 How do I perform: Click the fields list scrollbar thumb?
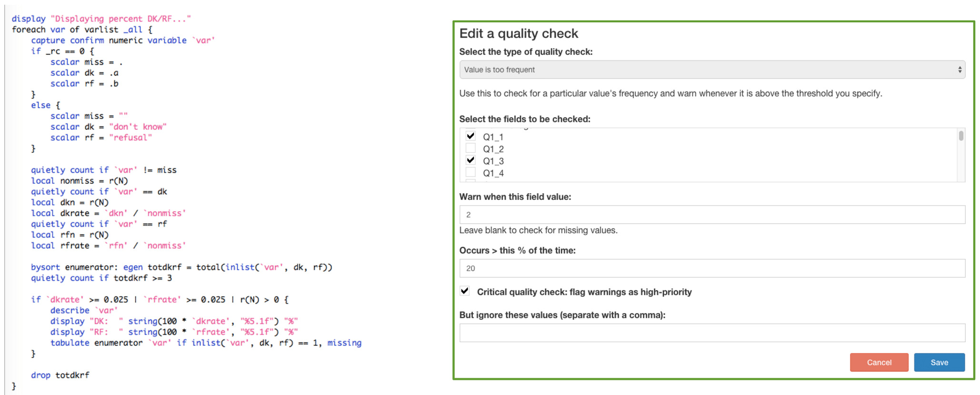tap(961, 136)
